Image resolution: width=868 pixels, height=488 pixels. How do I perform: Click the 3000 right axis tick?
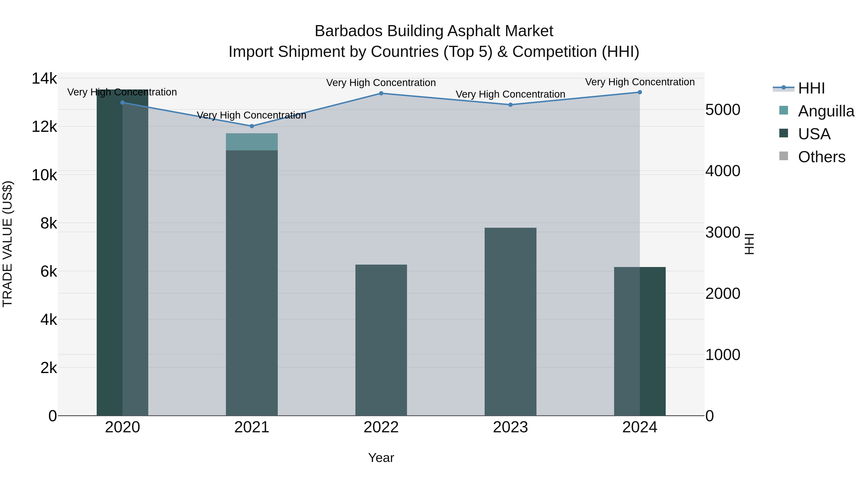(723, 232)
